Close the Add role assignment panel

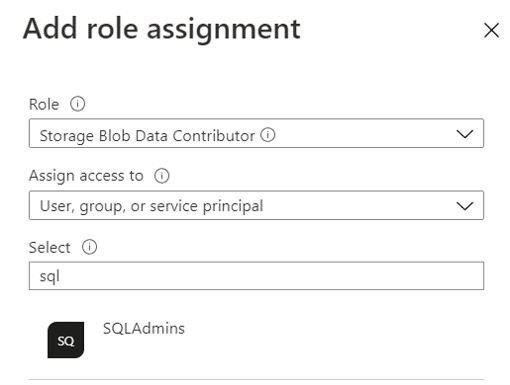(x=491, y=30)
